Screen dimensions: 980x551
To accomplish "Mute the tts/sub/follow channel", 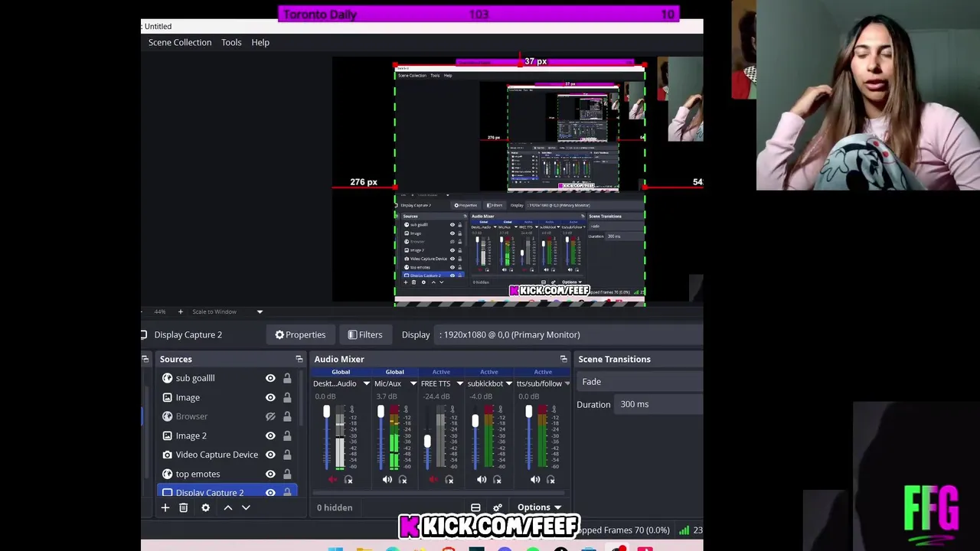I will [535, 480].
